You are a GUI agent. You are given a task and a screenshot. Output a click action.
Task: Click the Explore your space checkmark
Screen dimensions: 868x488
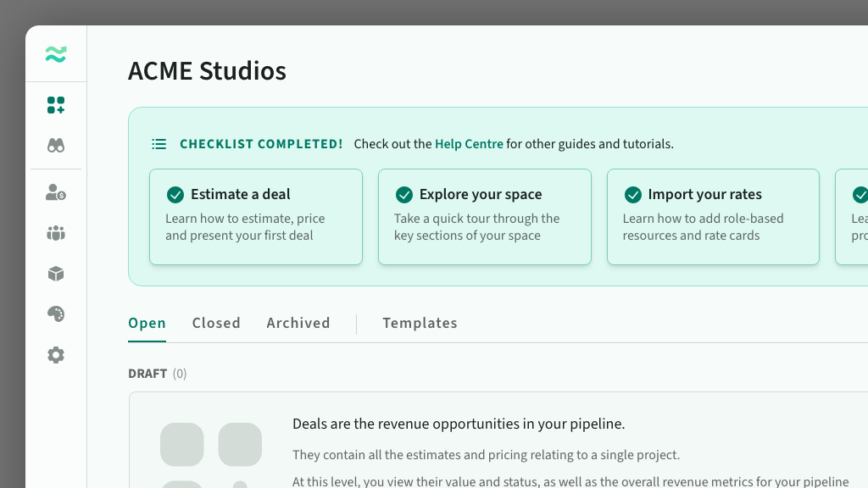click(x=404, y=195)
